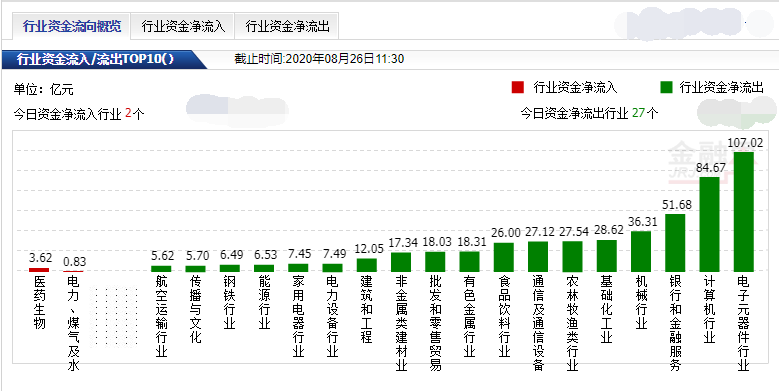Click the 食品饮料行业 green bar

point(504,257)
